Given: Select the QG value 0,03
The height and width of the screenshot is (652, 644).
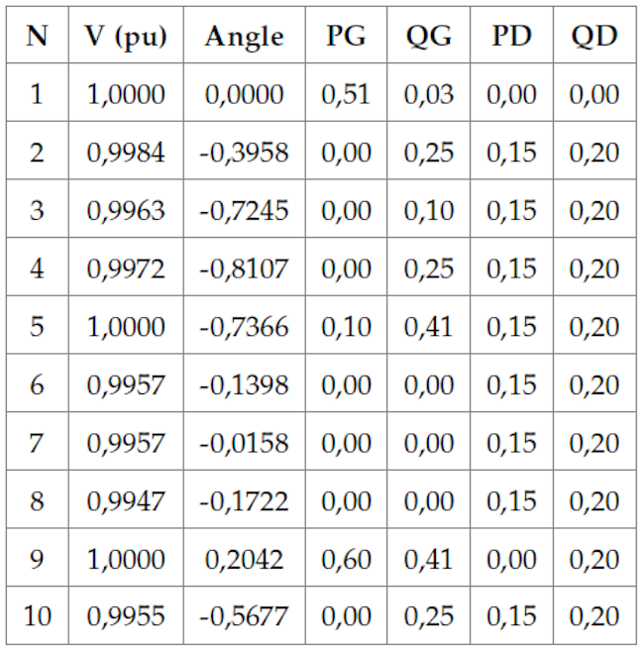Looking at the screenshot, I should point(429,95).
